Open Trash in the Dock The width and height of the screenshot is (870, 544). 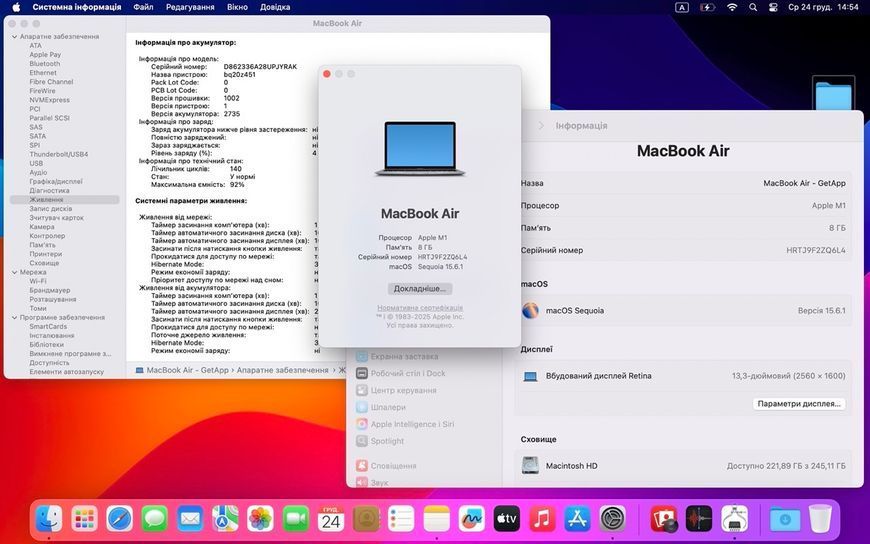click(820, 520)
